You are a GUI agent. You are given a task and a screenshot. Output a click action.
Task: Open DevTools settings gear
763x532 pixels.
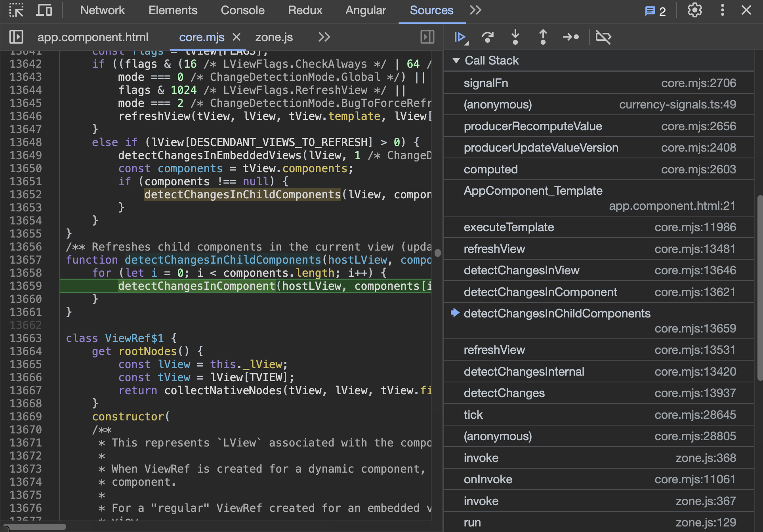pyautogui.click(x=694, y=10)
